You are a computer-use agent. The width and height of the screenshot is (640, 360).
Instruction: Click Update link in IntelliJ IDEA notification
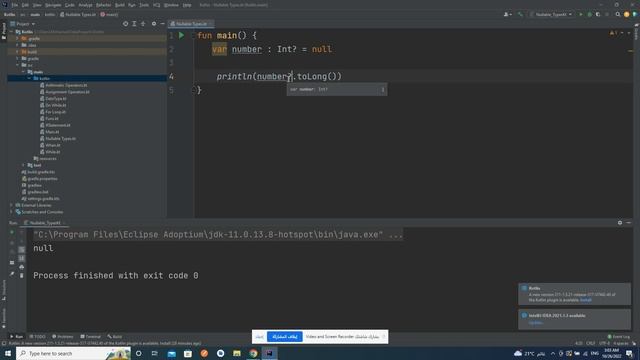[x=536, y=323]
